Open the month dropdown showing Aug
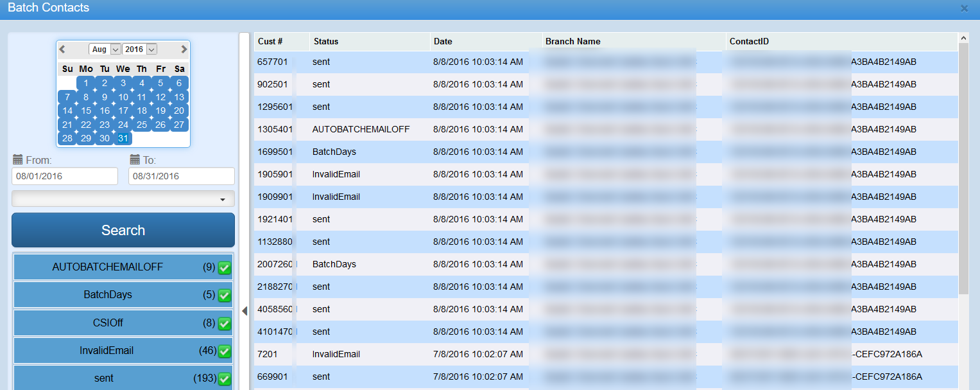This screenshot has width=980, height=390. coord(105,49)
